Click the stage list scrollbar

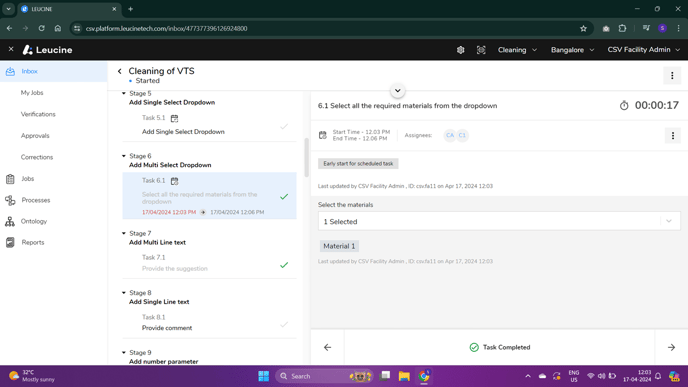point(306,157)
